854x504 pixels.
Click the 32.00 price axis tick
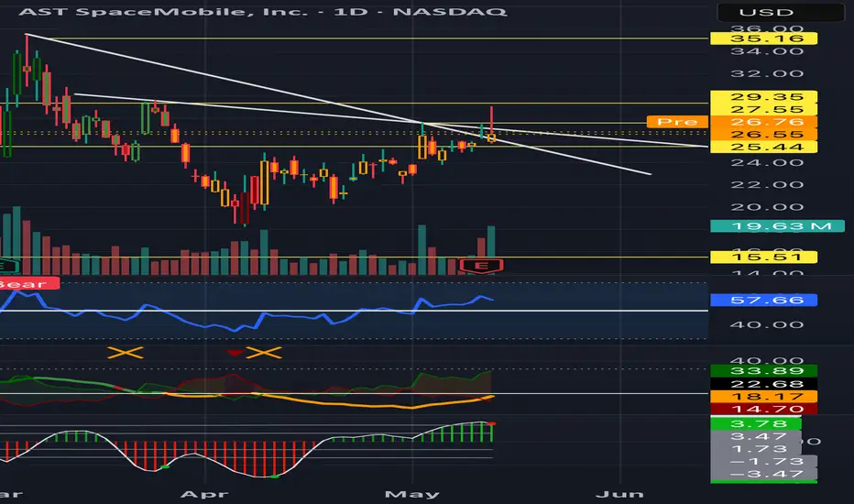click(767, 74)
